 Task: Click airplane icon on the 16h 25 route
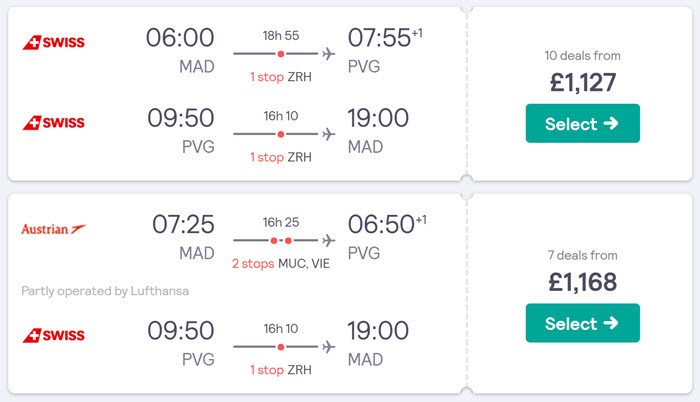[x=329, y=240]
